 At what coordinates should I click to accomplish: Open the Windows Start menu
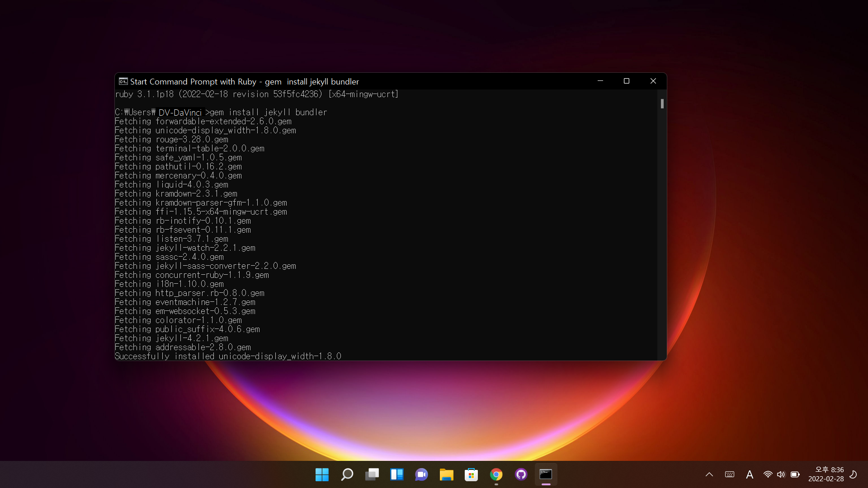click(x=322, y=474)
